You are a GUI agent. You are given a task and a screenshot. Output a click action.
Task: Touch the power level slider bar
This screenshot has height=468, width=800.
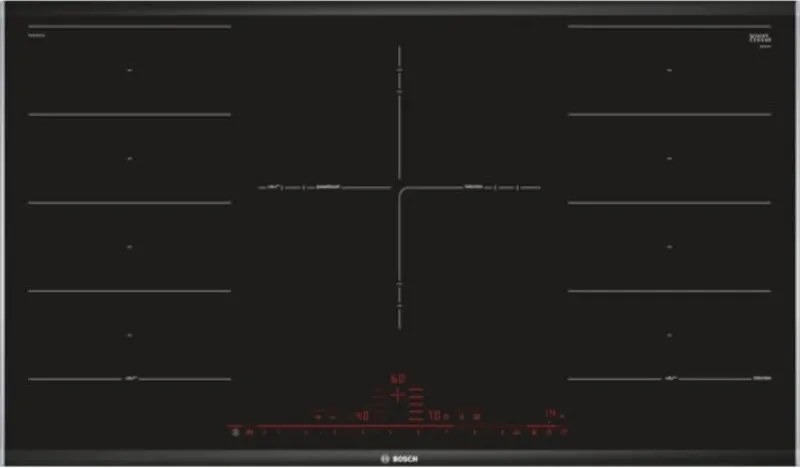356,426
